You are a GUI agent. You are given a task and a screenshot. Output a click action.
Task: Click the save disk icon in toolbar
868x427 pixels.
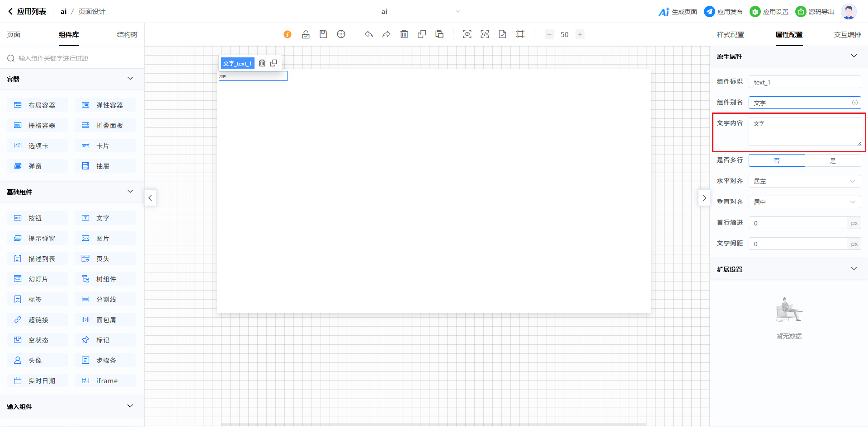[323, 34]
